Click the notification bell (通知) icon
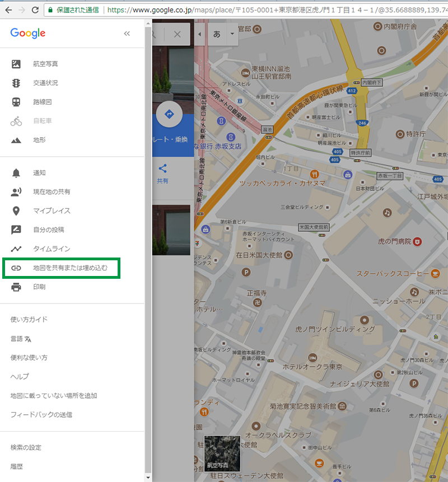The width and height of the screenshot is (448, 482). [x=16, y=173]
